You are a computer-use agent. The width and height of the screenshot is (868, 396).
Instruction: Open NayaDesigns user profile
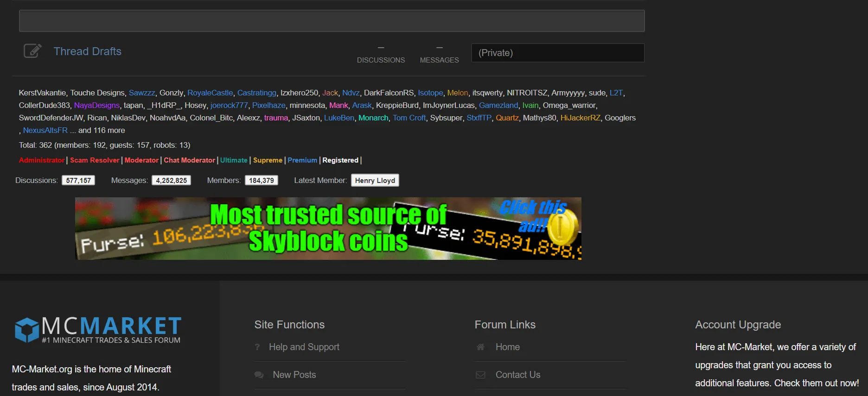(x=97, y=105)
